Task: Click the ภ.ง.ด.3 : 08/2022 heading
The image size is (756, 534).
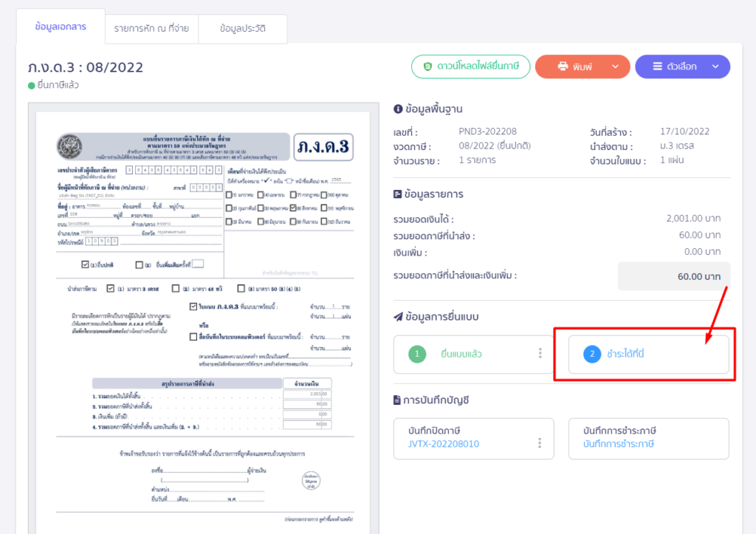Action: (x=86, y=67)
